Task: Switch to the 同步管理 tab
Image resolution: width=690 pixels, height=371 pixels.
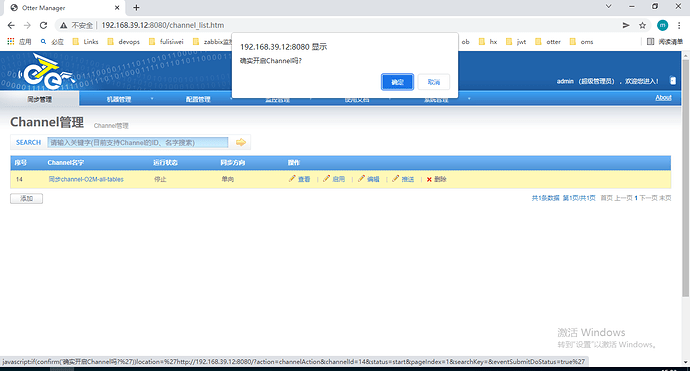Action: (40, 99)
